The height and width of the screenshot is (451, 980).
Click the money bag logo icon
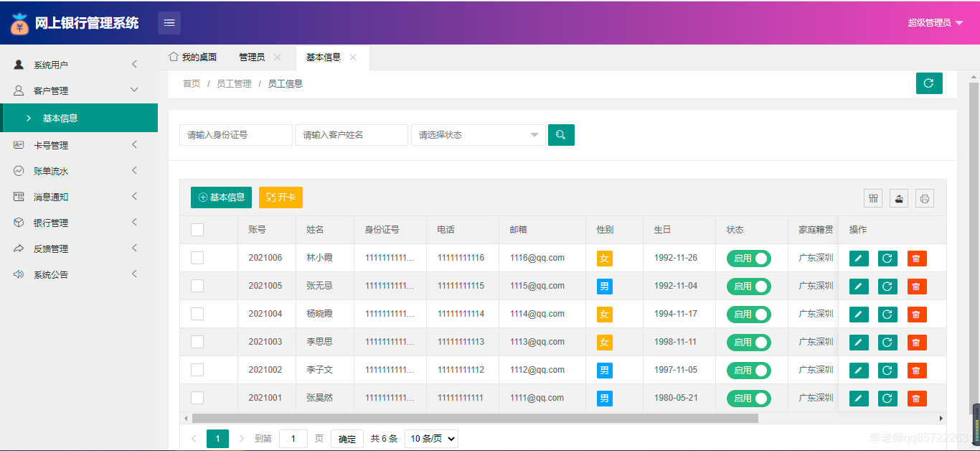[19, 24]
